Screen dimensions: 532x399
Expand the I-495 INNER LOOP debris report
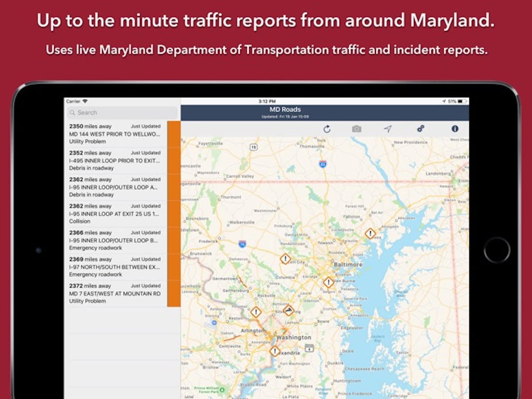click(x=114, y=160)
